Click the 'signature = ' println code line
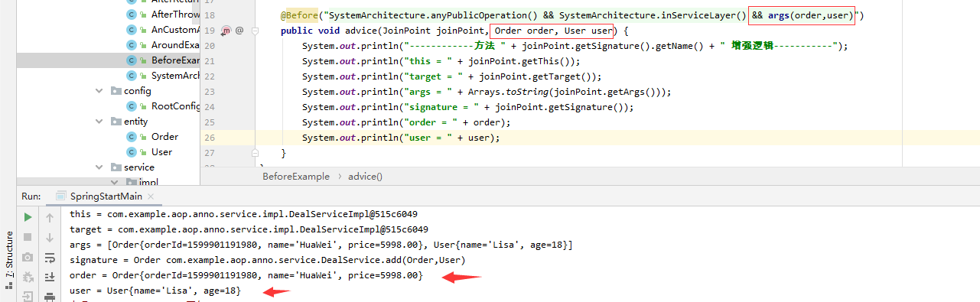The height and width of the screenshot is (302, 980). click(x=468, y=107)
